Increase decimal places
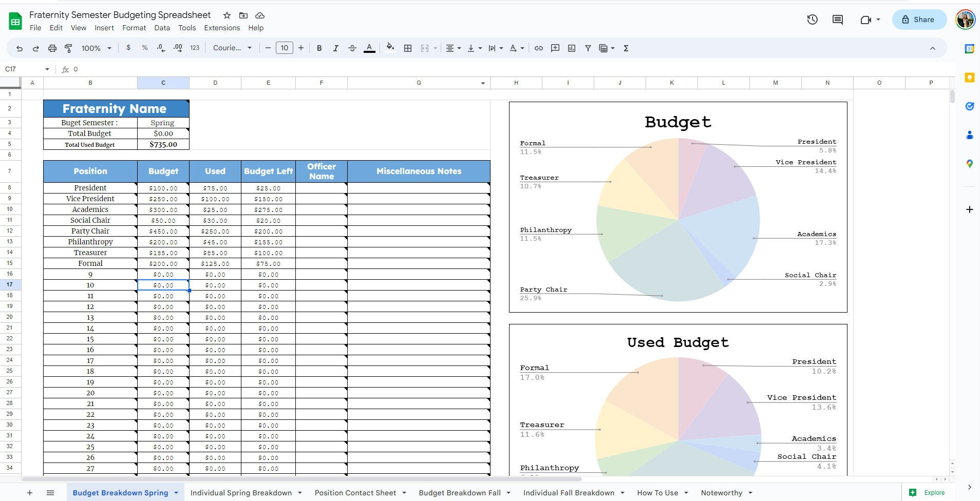Screen dimensions: 980x501 pyautogui.click(x=178, y=48)
